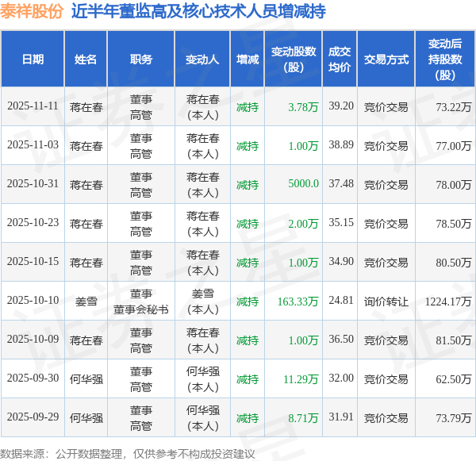
Task: Click the 职务 column header
Action: pos(141,60)
